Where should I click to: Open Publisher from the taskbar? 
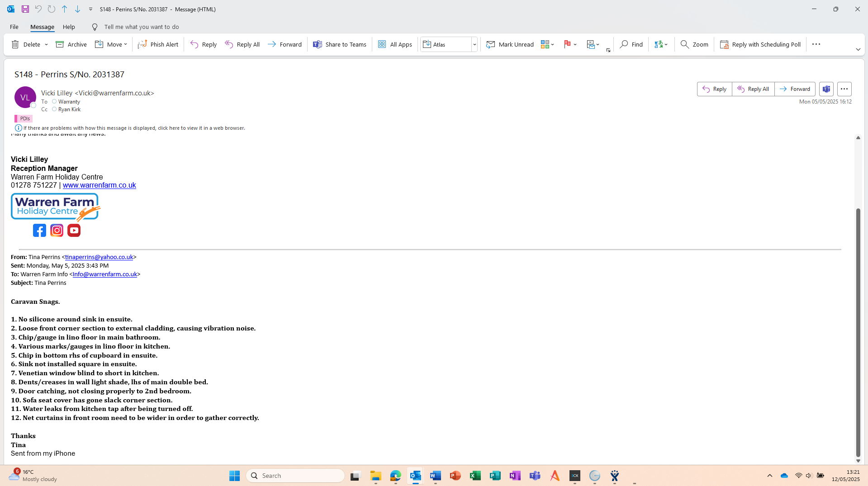(495, 476)
